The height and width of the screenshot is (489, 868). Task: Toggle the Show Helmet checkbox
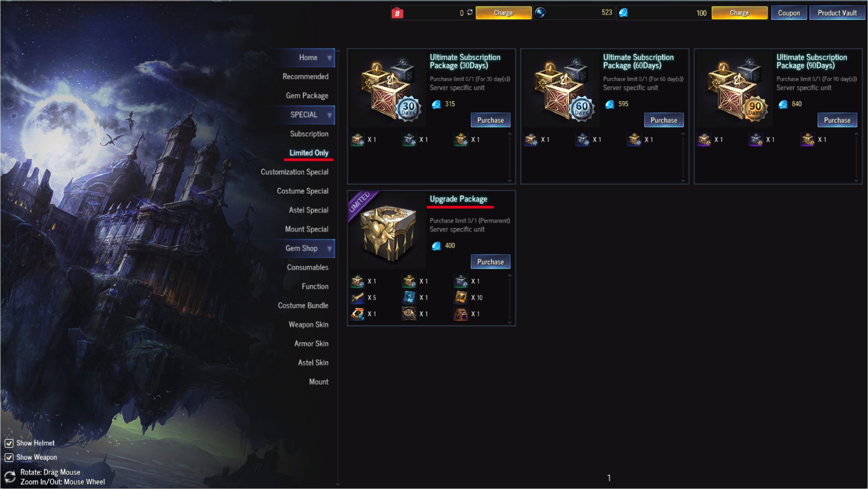(x=9, y=443)
